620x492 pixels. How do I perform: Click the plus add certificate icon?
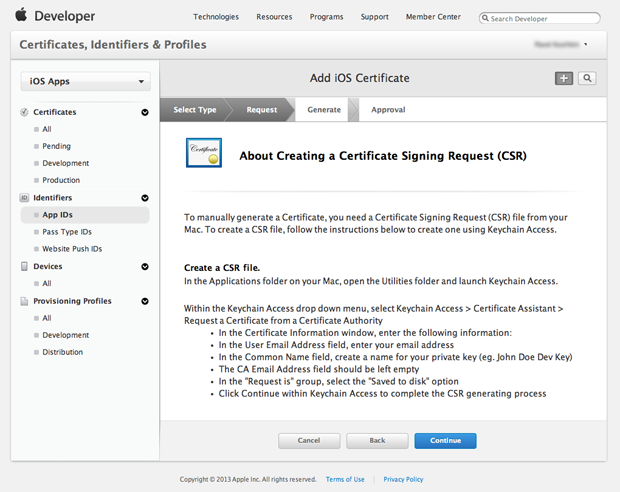pos(563,78)
